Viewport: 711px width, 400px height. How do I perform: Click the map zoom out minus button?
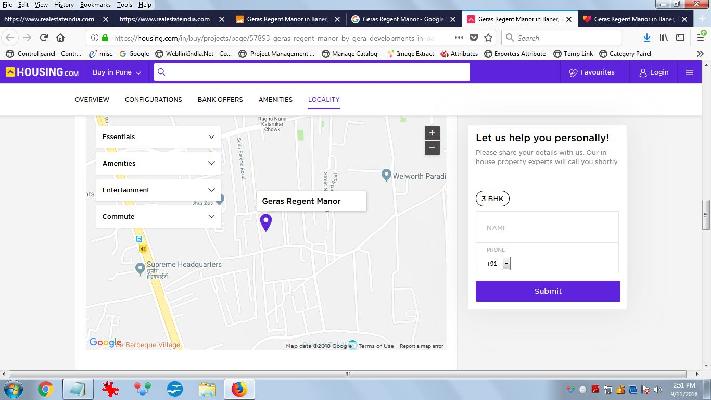click(x=432, y=147)
